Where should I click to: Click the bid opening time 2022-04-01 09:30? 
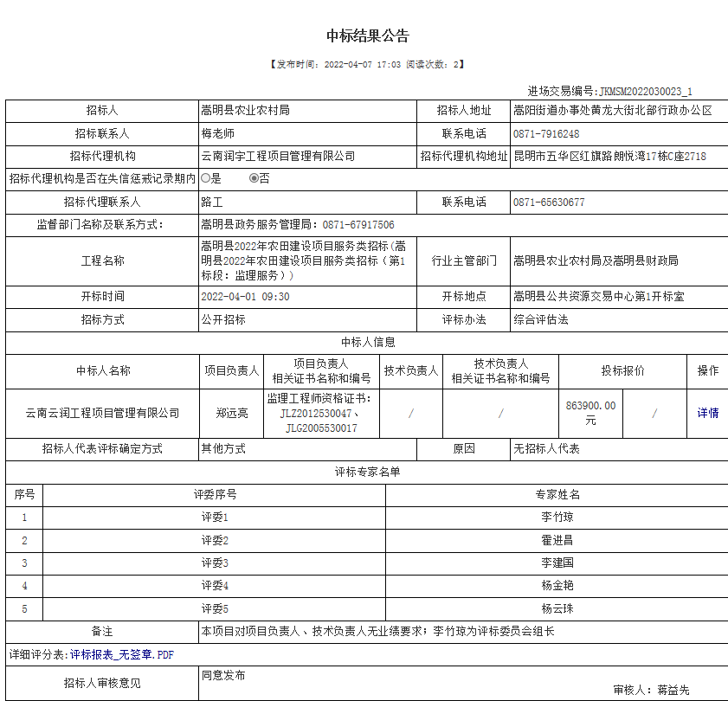[245, 297]
